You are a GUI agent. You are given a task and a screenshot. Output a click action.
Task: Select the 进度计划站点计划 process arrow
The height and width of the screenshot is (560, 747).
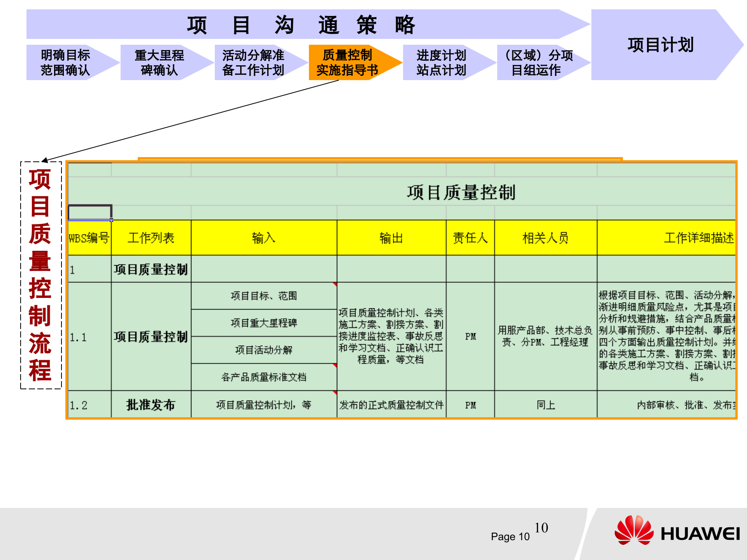tap(442, 62)
